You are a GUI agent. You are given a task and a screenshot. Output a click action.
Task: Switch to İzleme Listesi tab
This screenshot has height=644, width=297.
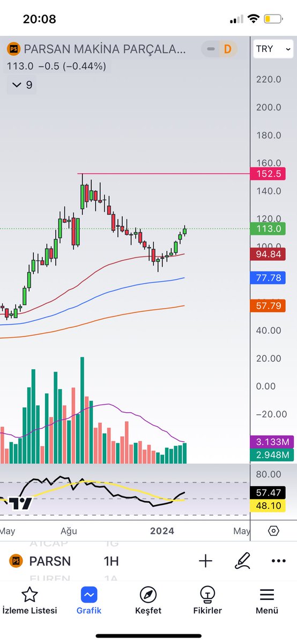[x=29, y=600]
